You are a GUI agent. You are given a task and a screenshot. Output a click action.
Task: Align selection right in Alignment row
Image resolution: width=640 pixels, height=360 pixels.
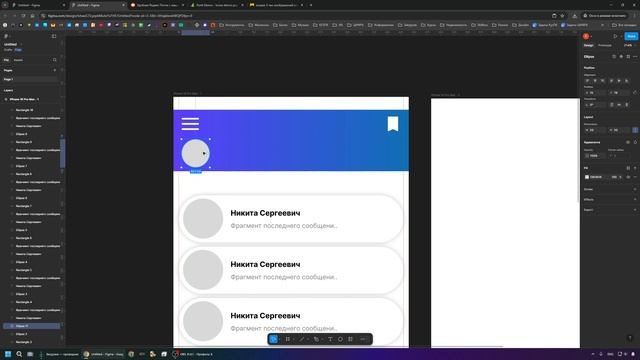click(603, 81)
